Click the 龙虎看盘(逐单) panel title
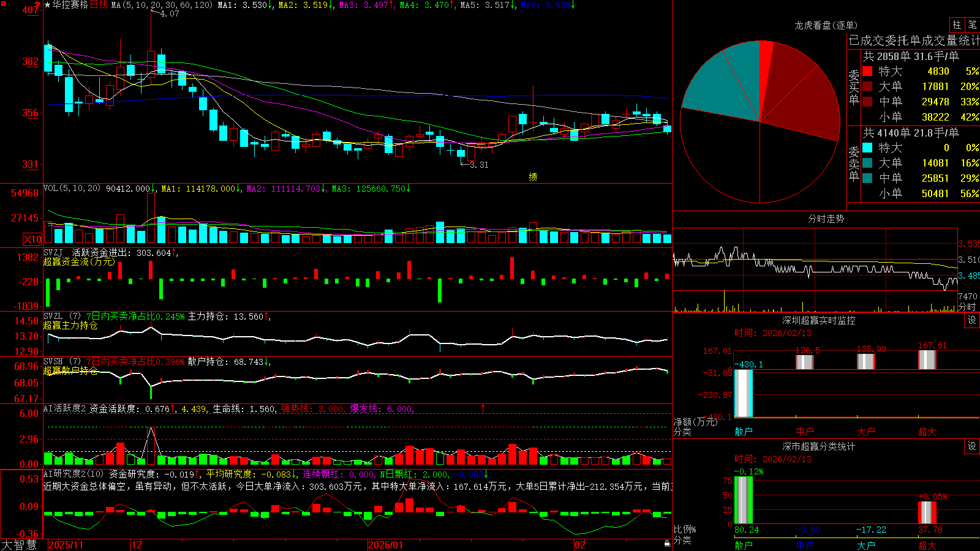 click(826, 25)
